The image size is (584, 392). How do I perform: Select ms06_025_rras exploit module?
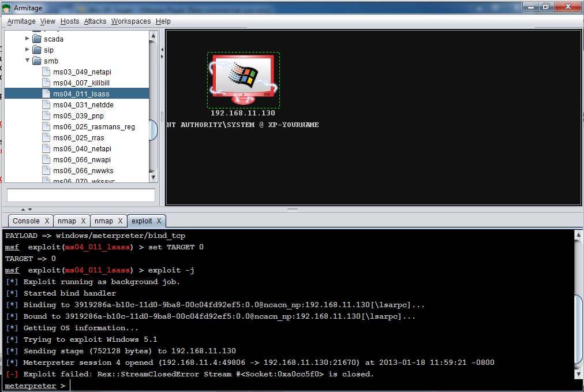pos(78,138)
